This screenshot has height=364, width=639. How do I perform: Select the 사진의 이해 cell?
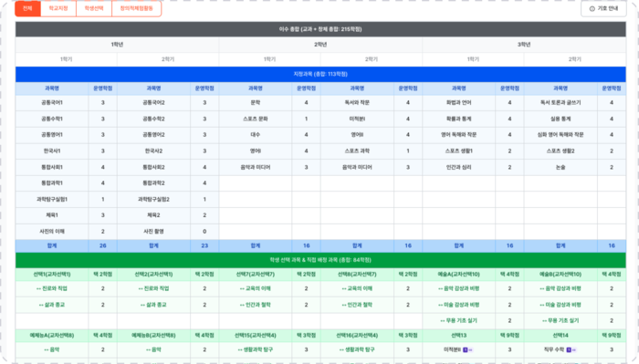pos(52,232)
